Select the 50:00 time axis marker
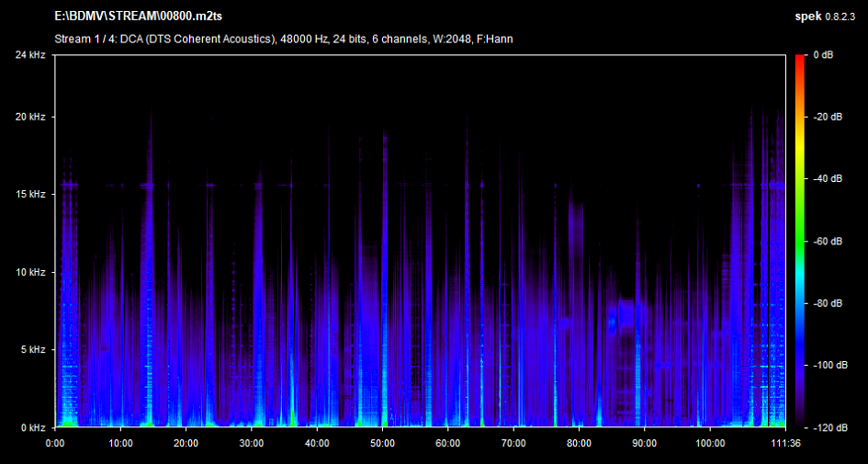 point(382,443)
